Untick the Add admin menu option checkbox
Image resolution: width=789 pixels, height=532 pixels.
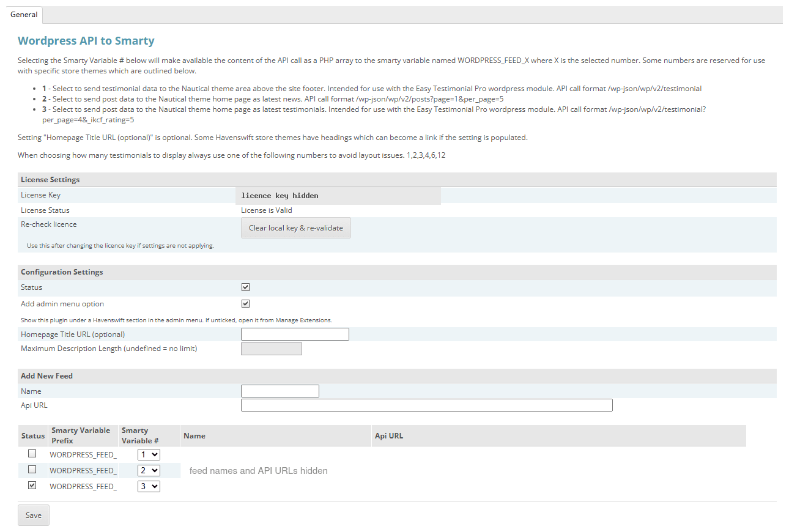click(246, 304)
